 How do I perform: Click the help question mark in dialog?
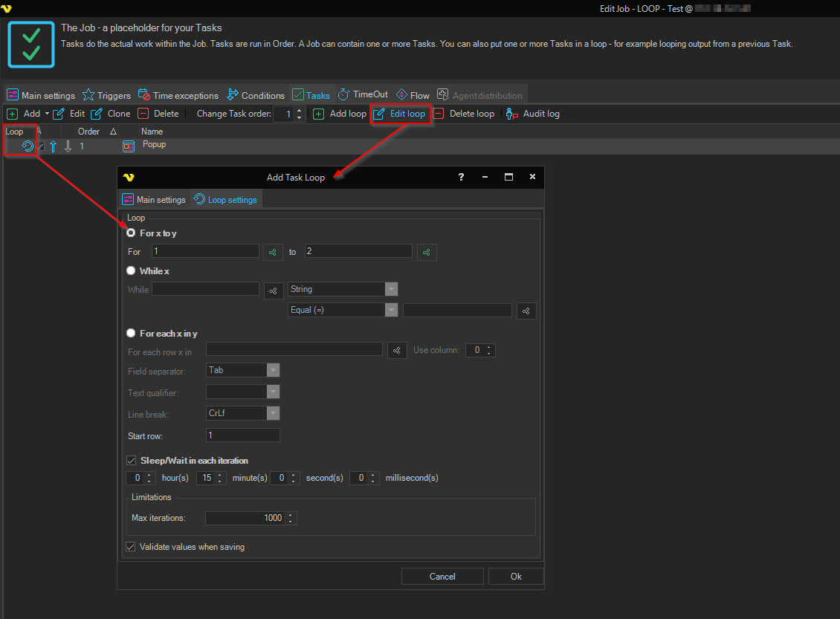click(461, 177)
